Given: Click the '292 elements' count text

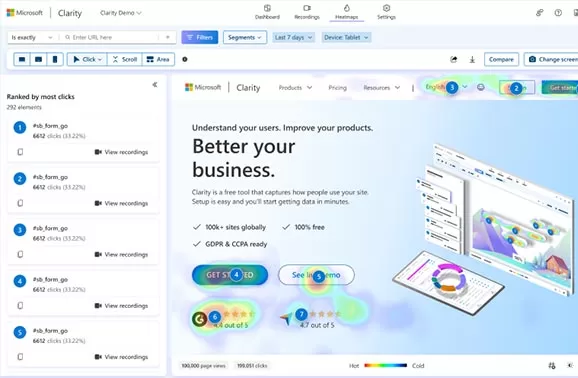Looking at the screenshot, I should tap(24, 107).
